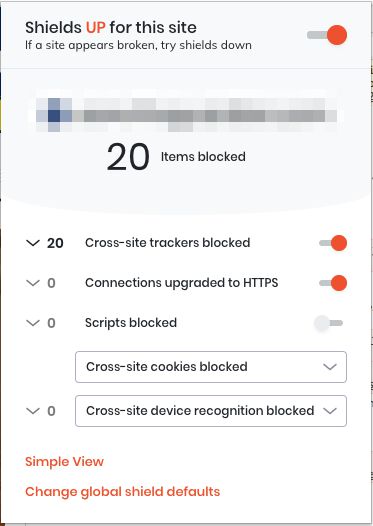Turn off the main Shields UP switch
The width and height of the screenshot is (373, 526).
pos(327,35)
